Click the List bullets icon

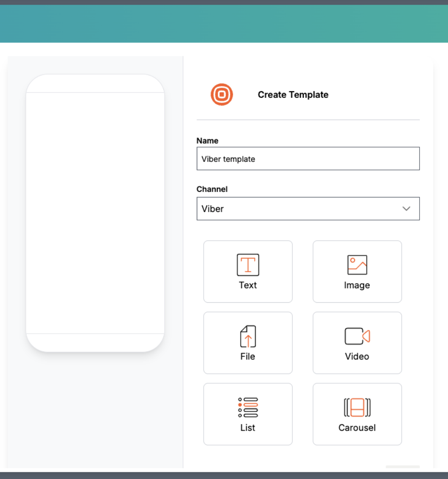coord(248,407)
